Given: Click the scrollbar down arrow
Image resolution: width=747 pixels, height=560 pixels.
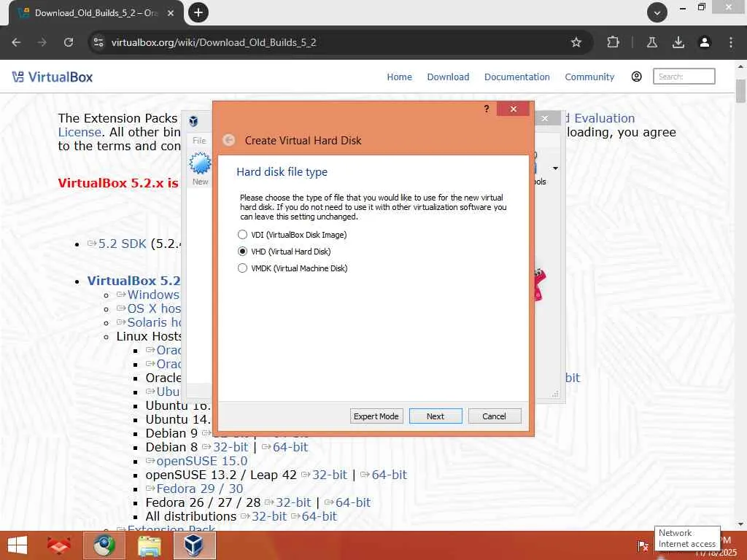Looking at the screenshot, I should point(740,524).
